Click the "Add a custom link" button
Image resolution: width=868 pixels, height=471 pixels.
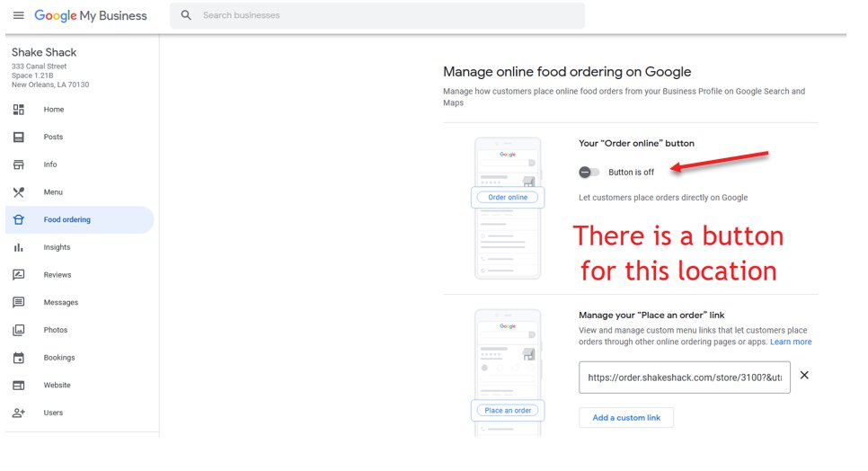[626, 418]
